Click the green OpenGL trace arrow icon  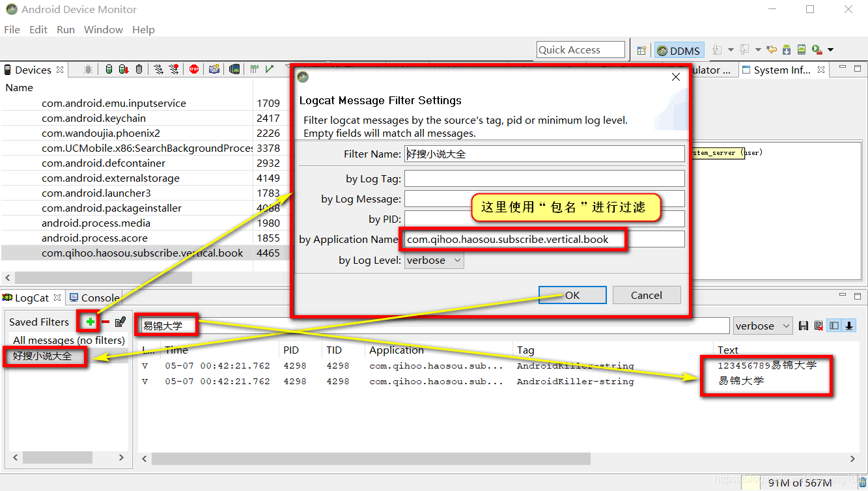click(x=270, y=69)
